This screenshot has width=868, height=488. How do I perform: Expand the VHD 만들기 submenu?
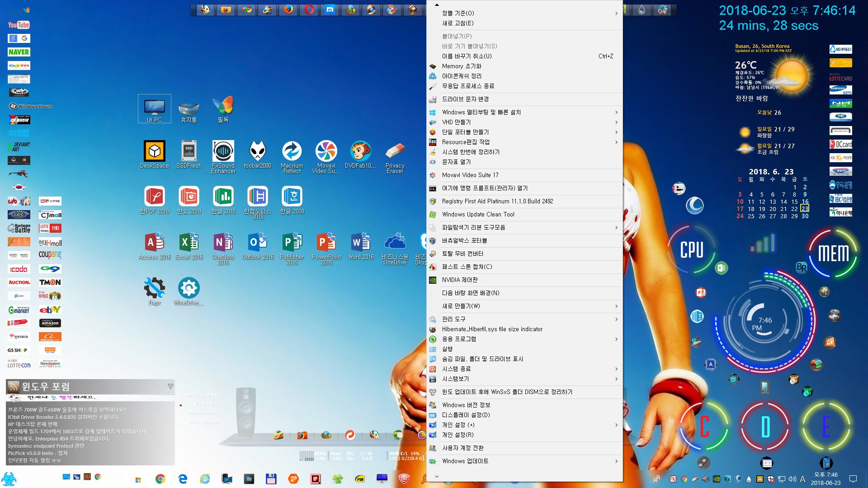[x=525, y=122]
